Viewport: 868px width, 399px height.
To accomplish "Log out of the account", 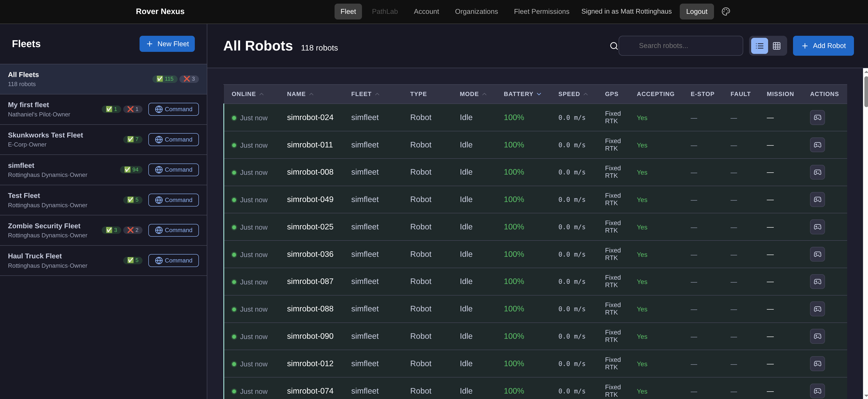I will (697, 12).
